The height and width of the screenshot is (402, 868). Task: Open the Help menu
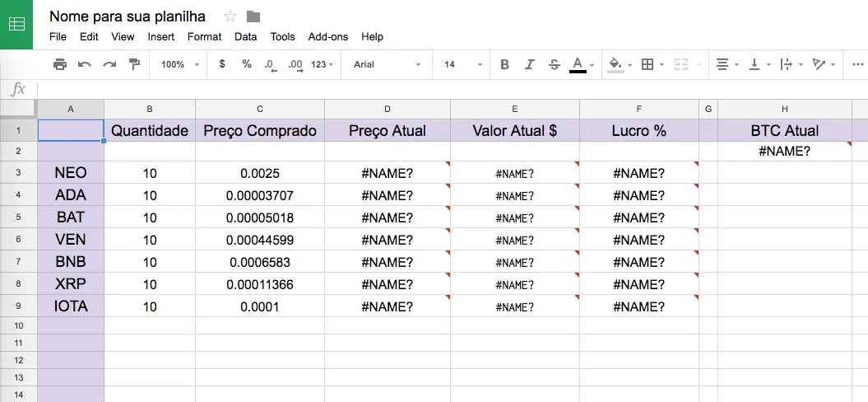pos(372,36)
